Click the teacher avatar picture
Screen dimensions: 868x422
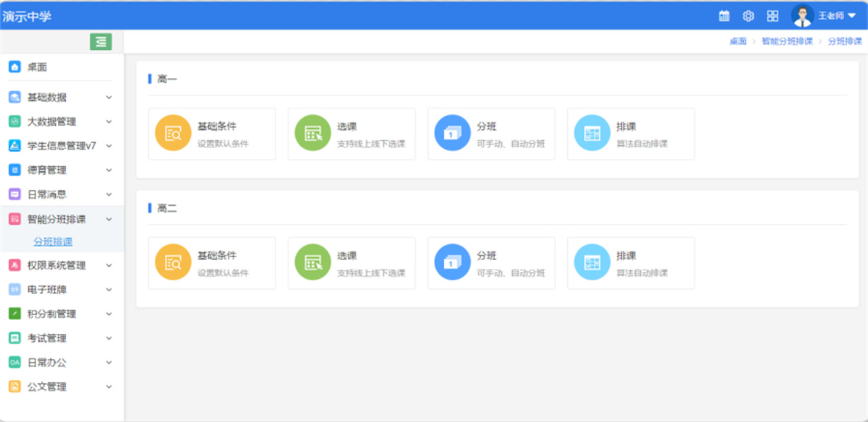(802, 16)
